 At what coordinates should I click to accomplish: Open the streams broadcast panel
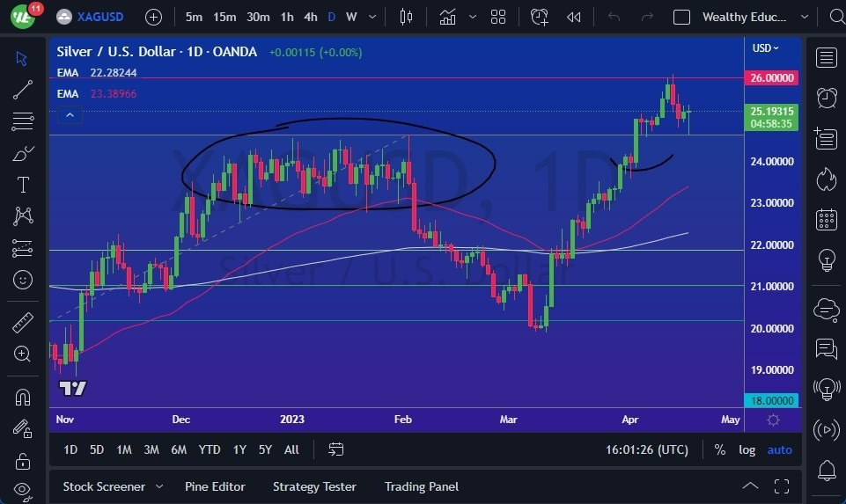pos(826,429)
